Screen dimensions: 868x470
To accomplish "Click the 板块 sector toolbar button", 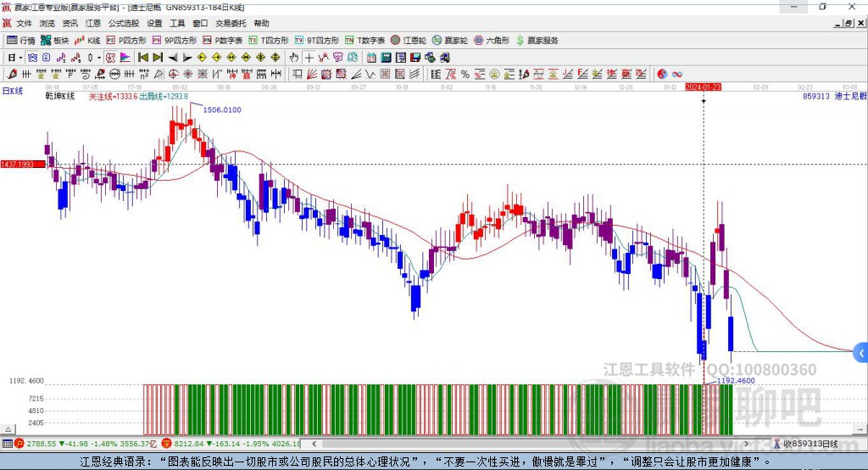I will 55,40.
